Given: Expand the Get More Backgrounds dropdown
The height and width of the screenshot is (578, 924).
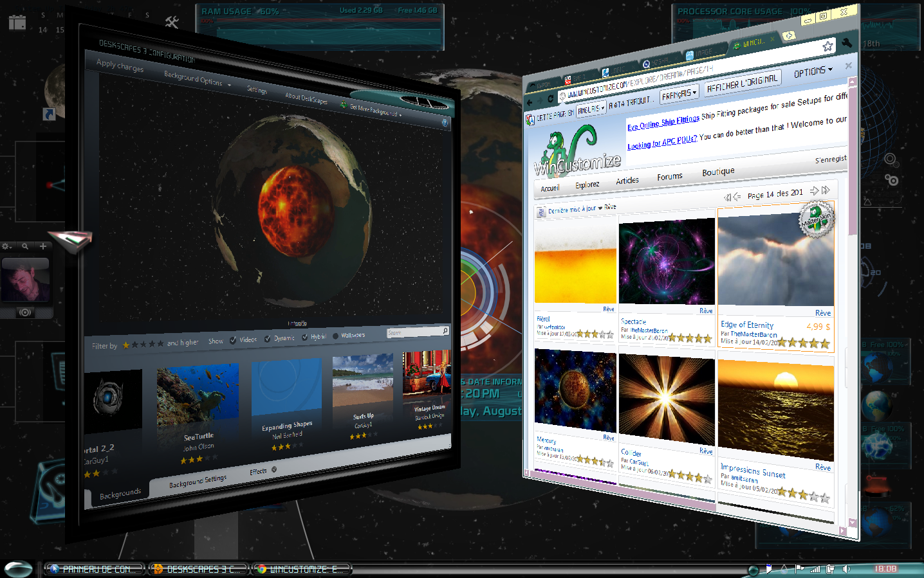Looking at the screenshot, I should coord(371,110).
